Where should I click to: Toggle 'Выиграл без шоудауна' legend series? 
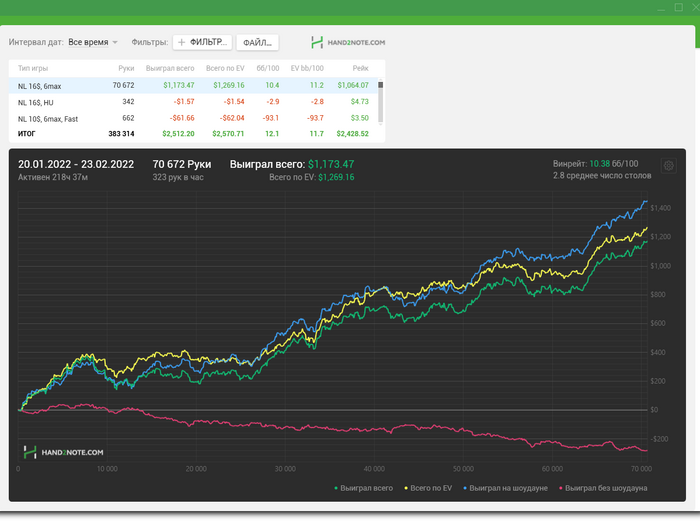[x=603, y=488]
